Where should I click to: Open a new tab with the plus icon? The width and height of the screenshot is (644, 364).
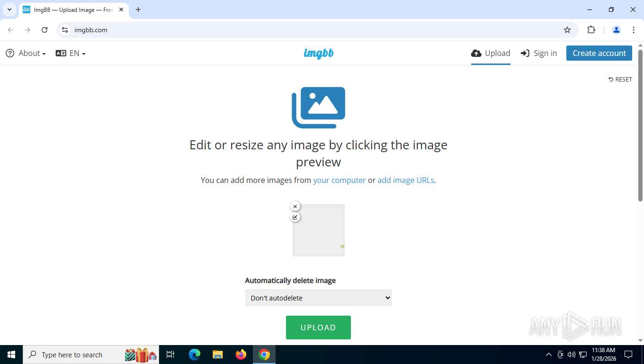pos(138,9)
